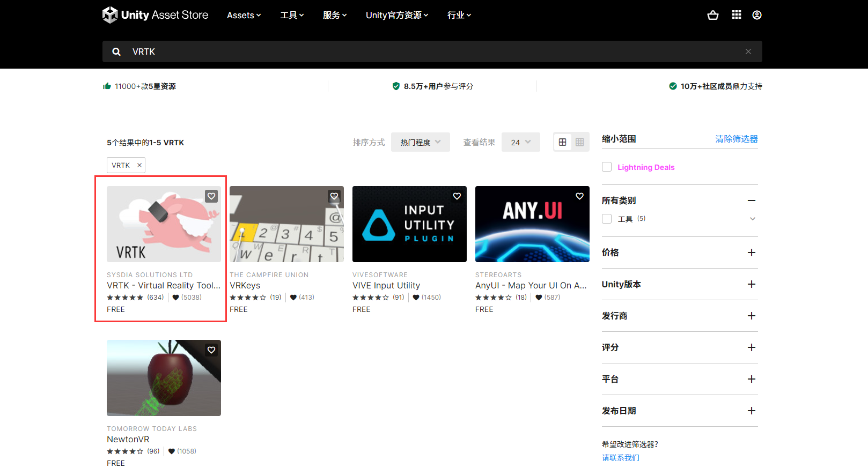Enable the Lightning Deals checkbox

[x=607, y=167]
